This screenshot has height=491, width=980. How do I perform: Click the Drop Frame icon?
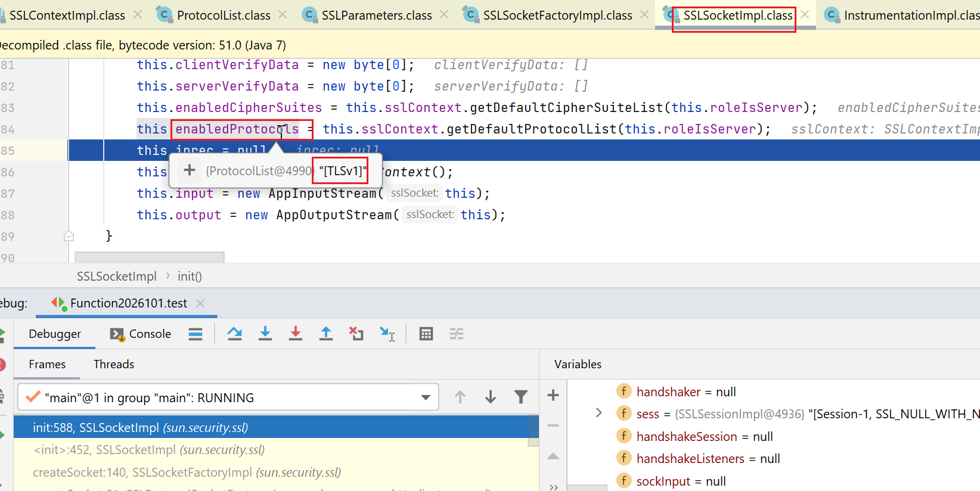[x=356, y=334]
